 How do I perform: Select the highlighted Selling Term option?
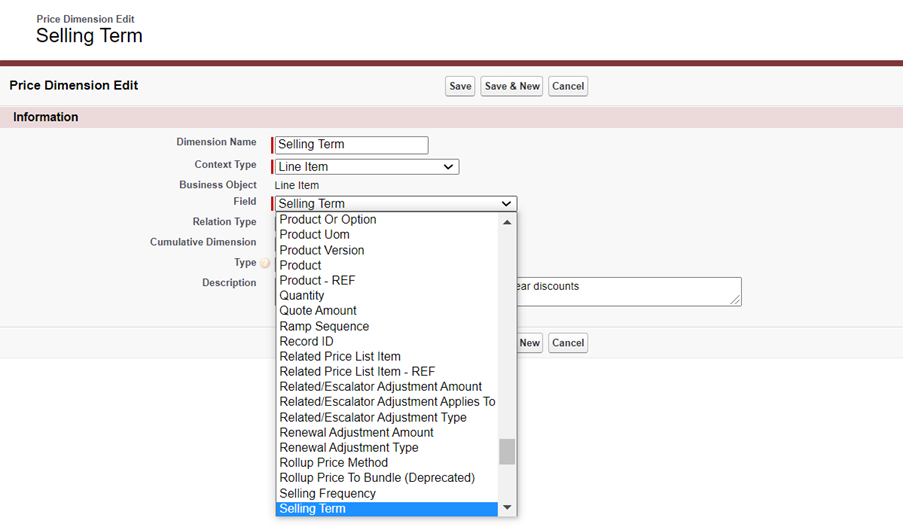pos(312,509)
